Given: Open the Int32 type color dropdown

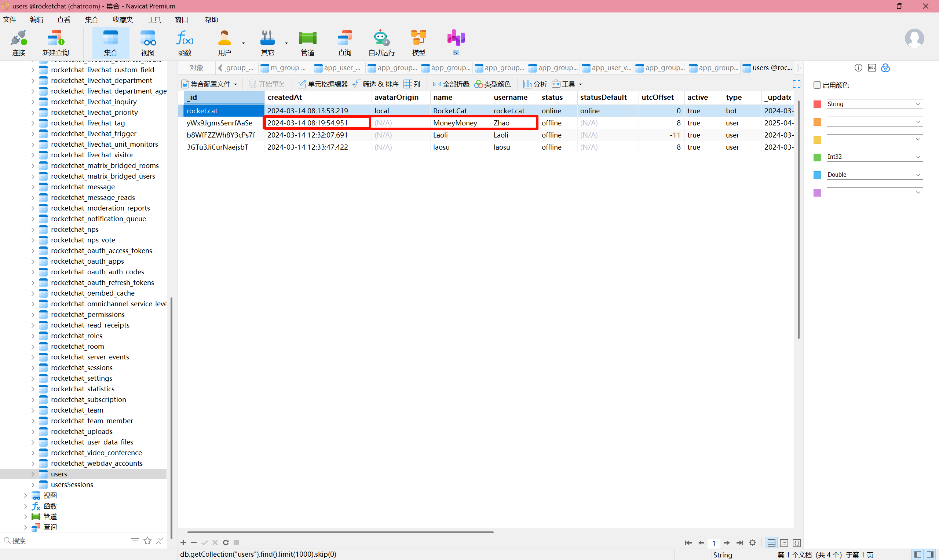Looking at the screenshot, I should [x=874, y=157].
